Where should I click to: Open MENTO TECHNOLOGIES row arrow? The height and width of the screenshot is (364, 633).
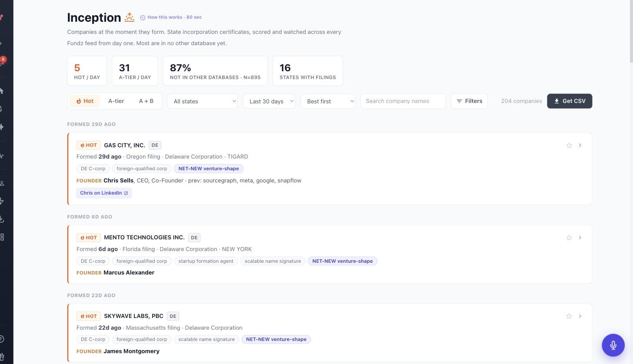[580, 238]
